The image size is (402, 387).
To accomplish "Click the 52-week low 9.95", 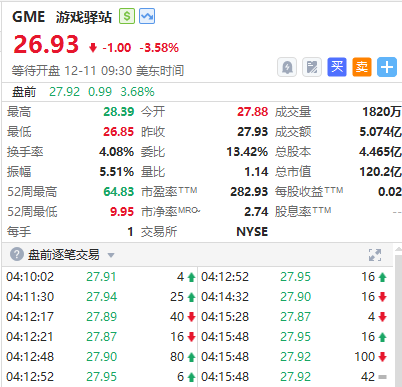I will [122, 212].
